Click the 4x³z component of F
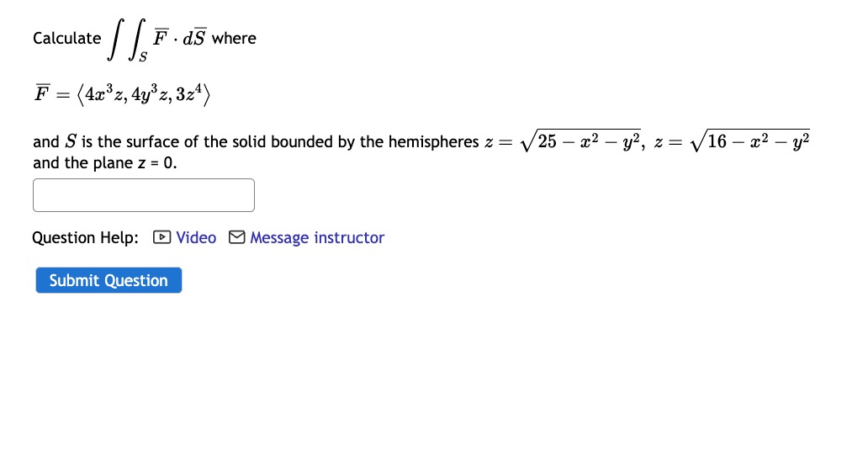This screenshot has width=868, height=451. pos(105,94)
